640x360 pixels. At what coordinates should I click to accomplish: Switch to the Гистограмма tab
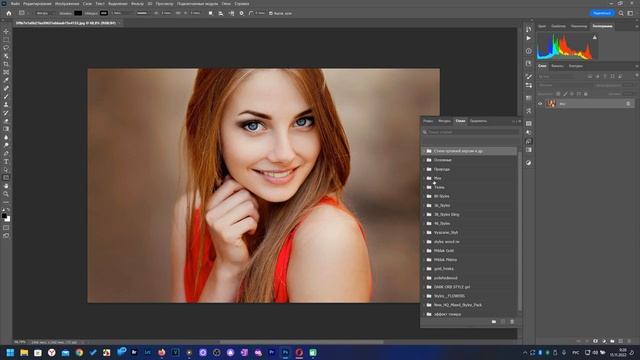(x=602, y=26)
